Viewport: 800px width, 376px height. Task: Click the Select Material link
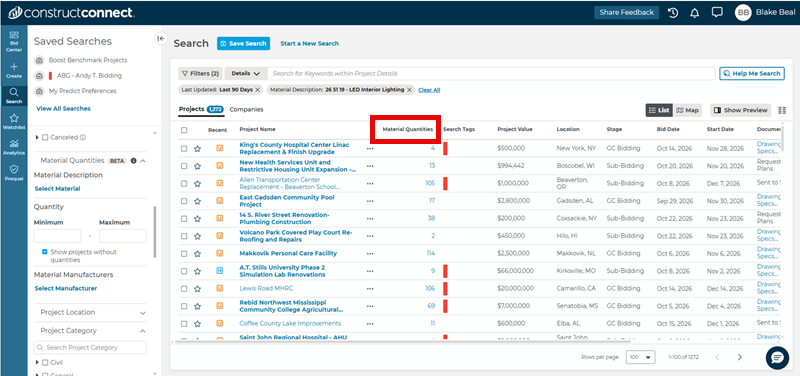point(57,189)
